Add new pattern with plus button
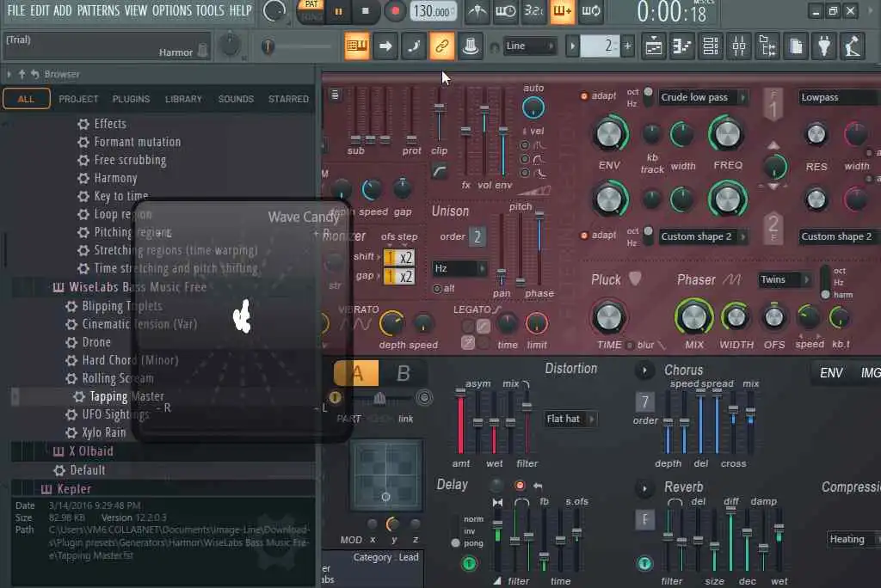 point(627,46)
